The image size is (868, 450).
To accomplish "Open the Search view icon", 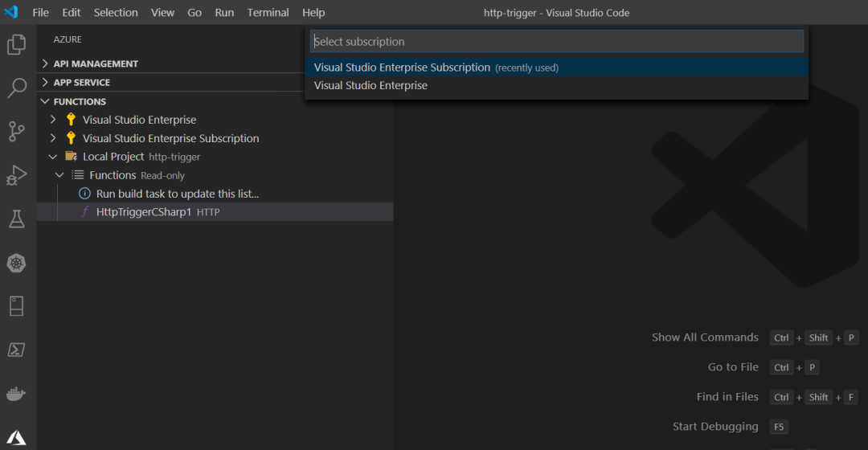I will (x=17, y=88).
